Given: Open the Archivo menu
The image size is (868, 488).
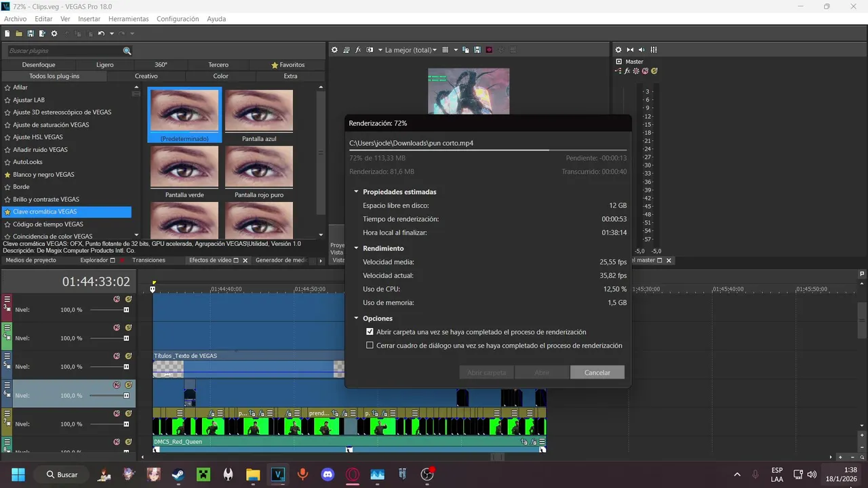Looking at the screenshot, I should click(x=16, y=19).
